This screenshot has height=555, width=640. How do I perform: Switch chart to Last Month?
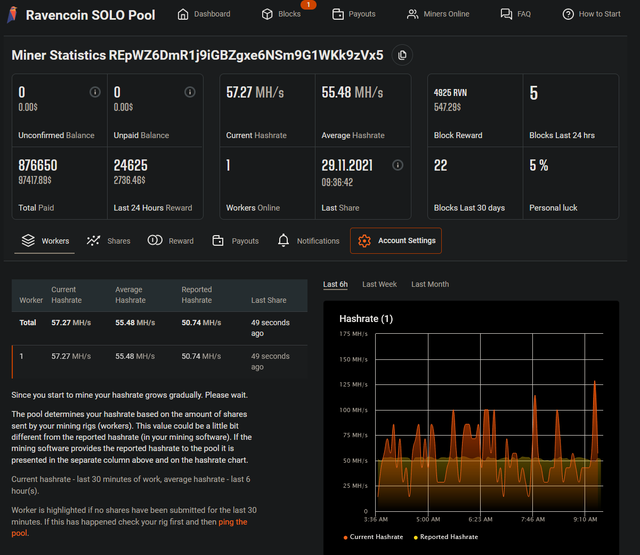pos(430,284)
